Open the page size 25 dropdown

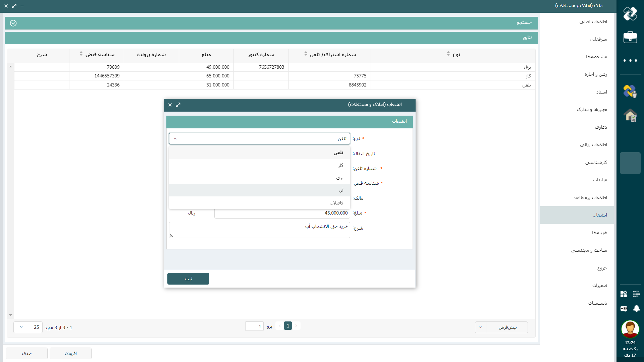pos(28,327)
